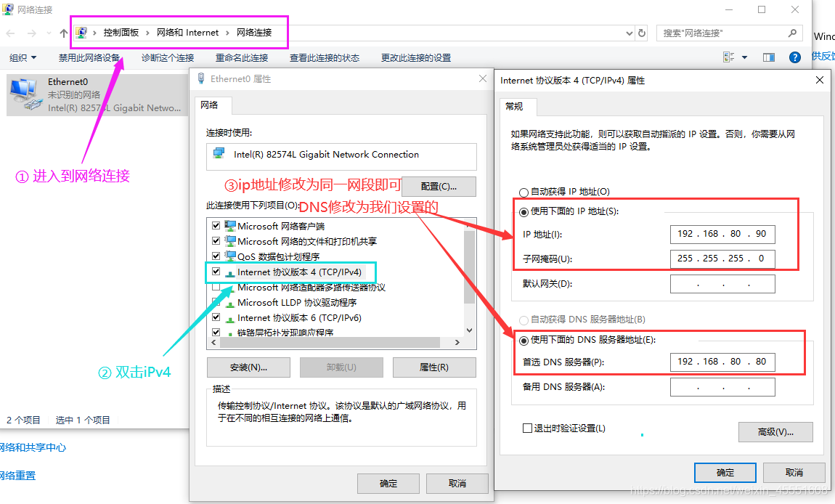The width and height of the screenshot is (835, 504).
Task: Click 取消 in IPv4 属性 dialog
Action: (794, 473)
